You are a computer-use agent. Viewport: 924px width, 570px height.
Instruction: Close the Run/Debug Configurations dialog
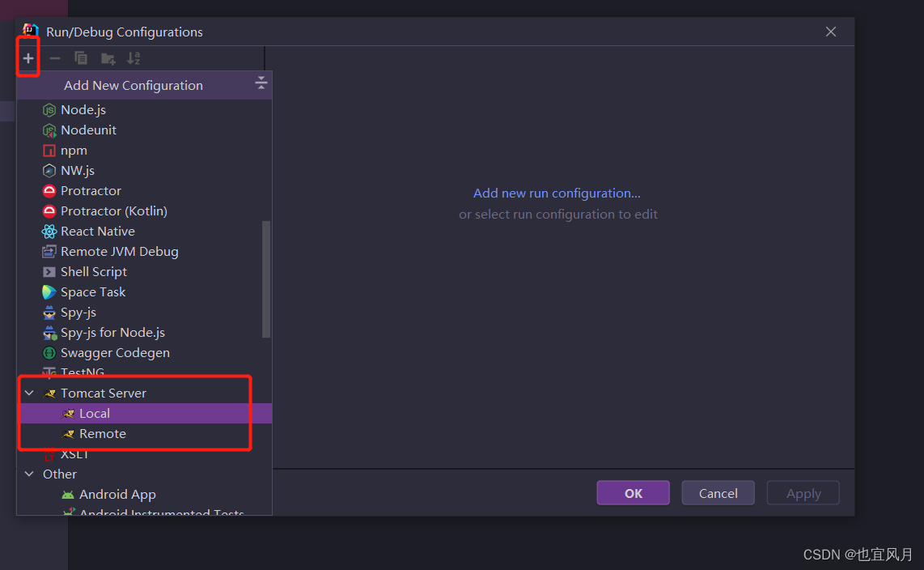click(x=831, y=32)
